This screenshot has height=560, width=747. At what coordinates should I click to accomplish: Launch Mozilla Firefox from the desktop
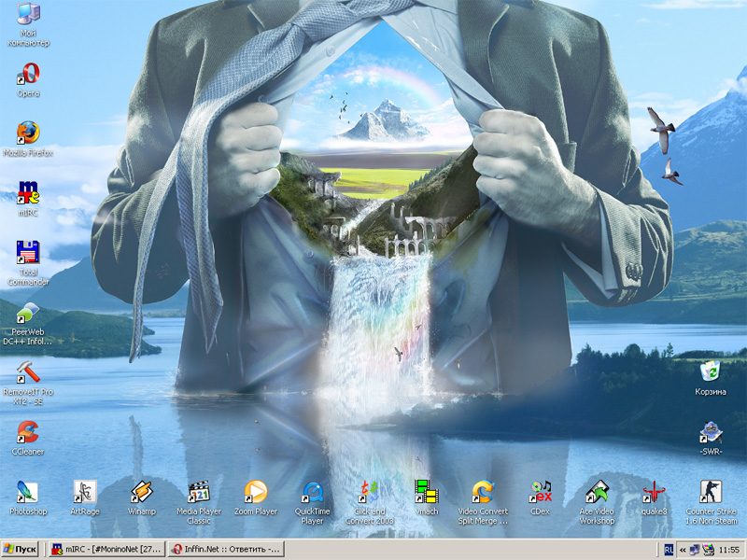(28, 133)
